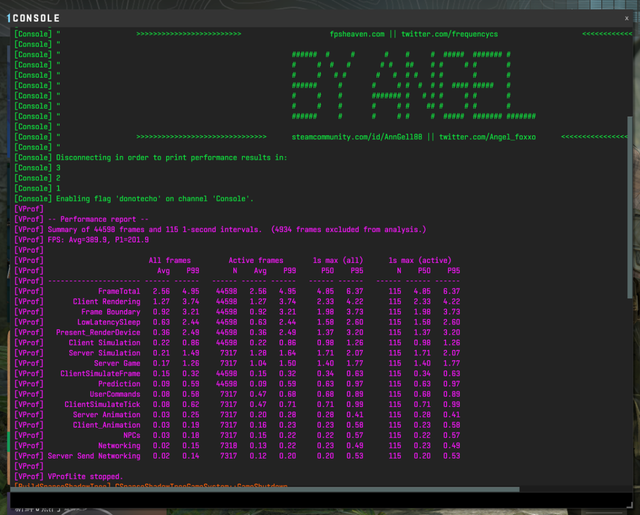Select the Server Simulation row label
This screenshot has height=515, width=640.
click(104, 353)
